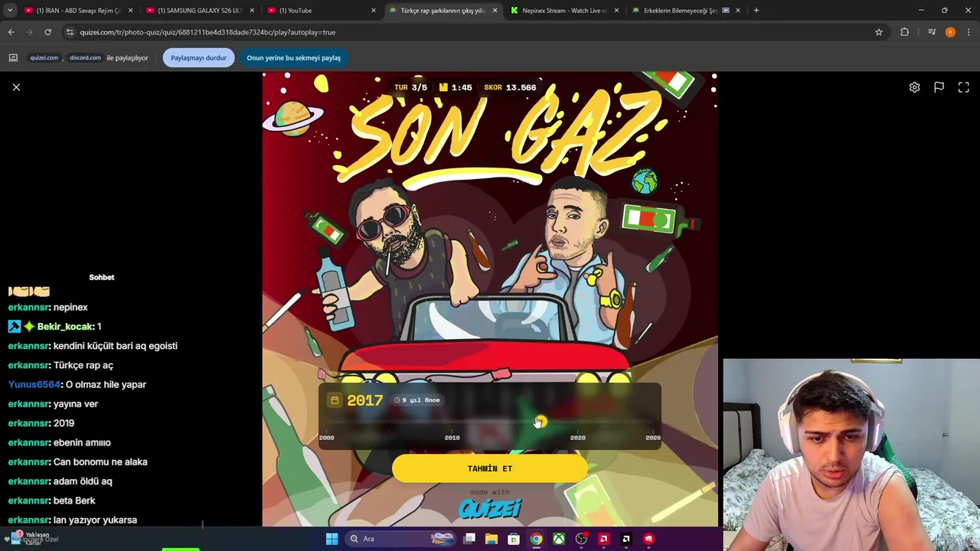Open OBS Studio from the taskbar
Image resolution: width=980 pixels, height=551 pixels.
point(581,539)
